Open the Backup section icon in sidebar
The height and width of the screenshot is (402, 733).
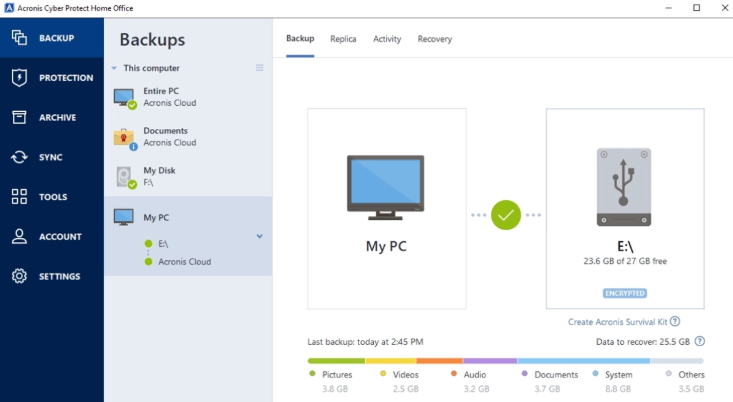coord(19,37)
